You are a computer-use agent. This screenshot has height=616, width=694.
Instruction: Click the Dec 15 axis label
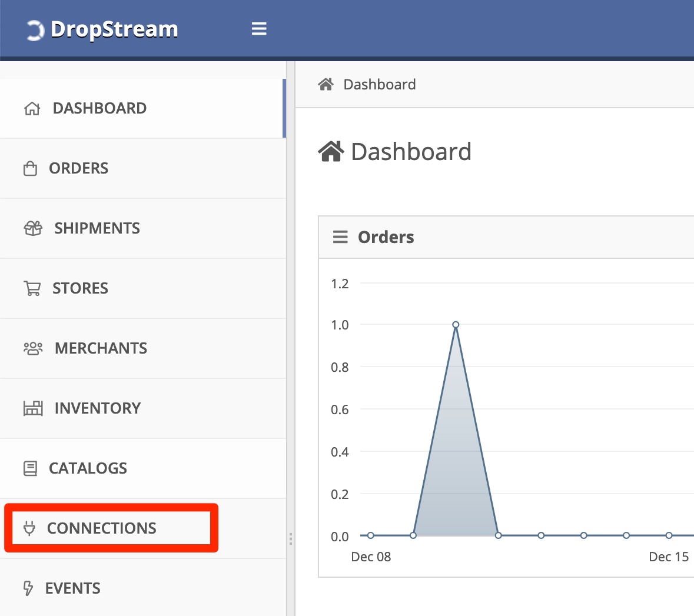click(668, 557)
